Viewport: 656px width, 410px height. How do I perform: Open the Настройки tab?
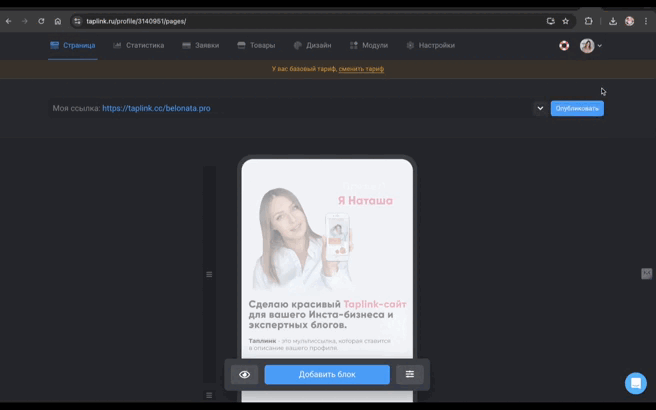pos(430,45)
